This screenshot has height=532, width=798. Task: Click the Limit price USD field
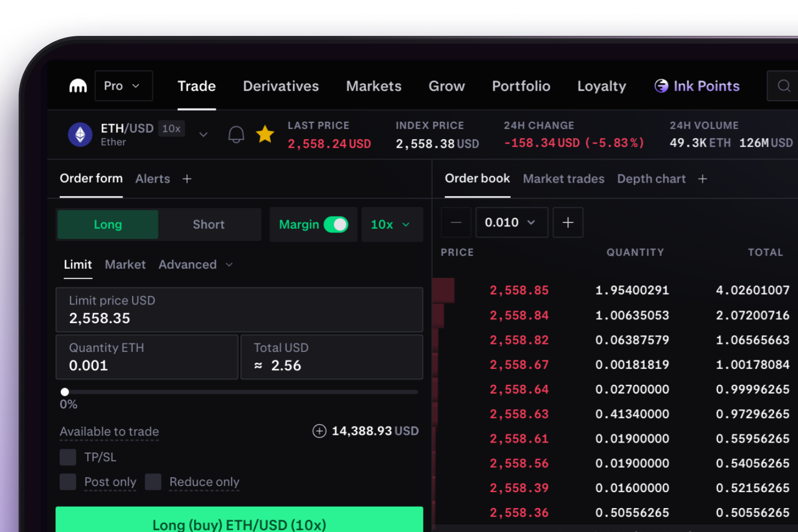pos(240,310)
